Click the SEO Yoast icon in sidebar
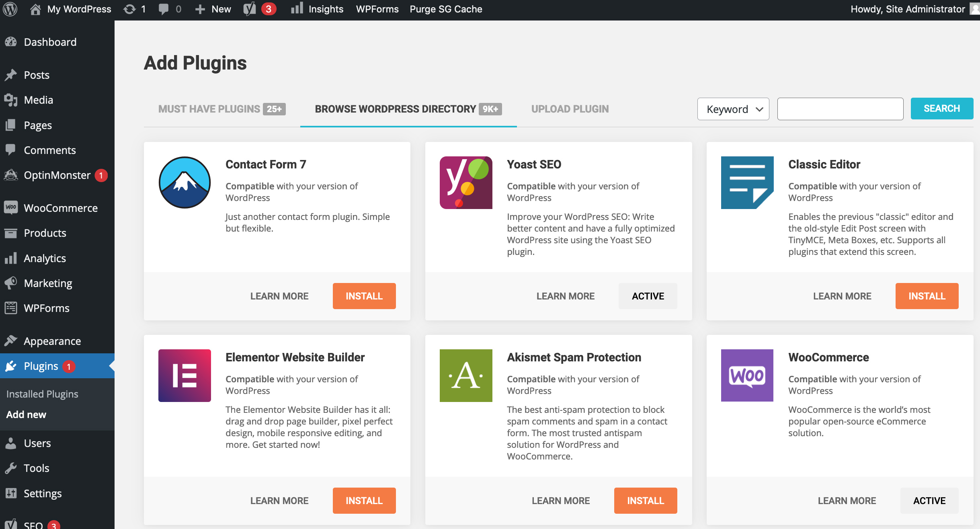Screen dimensions: 980x529 (x=11, y=524)
